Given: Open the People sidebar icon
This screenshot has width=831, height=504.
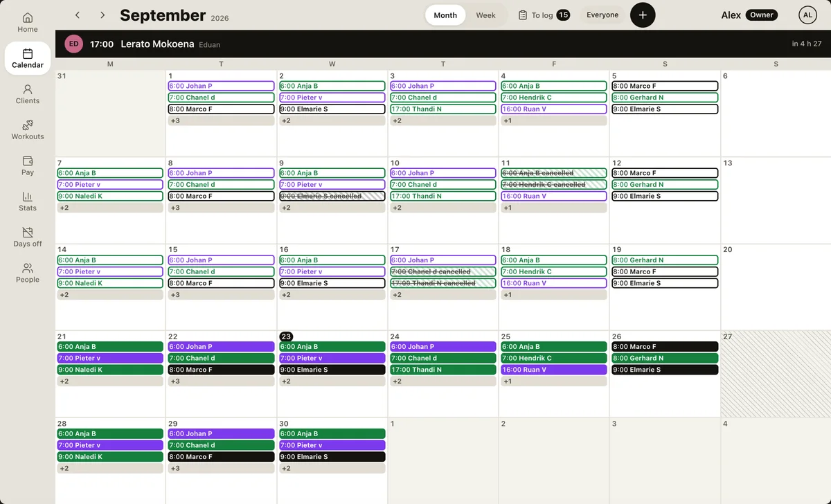Looking at the screenshot, I should (28, 273).
